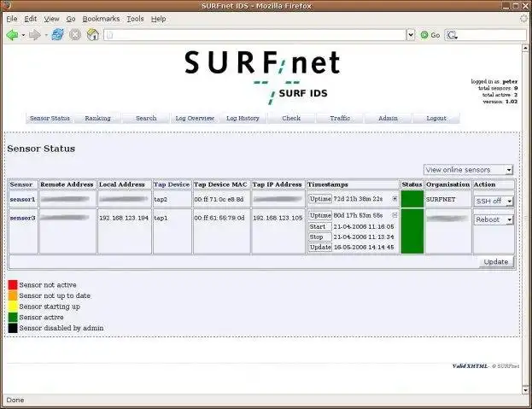Click the Update button
Screen dimensions: 532x409
(x=496, y=262)
